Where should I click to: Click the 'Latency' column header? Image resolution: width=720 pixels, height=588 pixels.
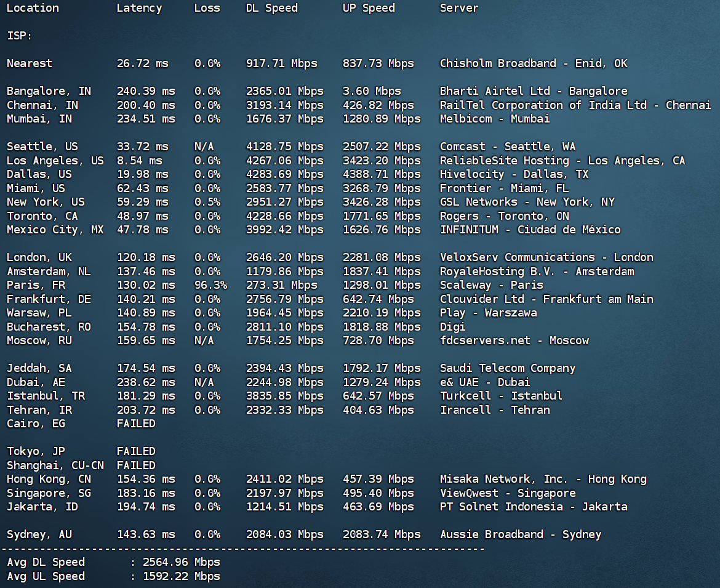click(x=139, y=8)
